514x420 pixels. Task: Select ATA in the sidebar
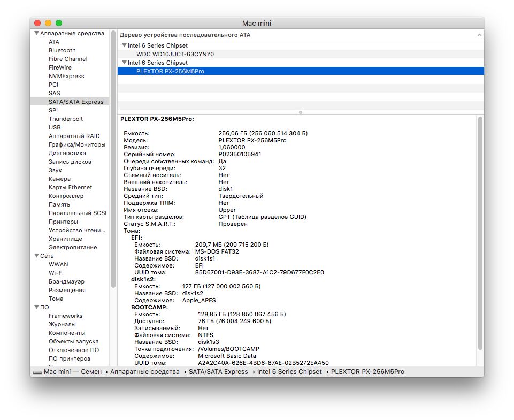click(54, 42)
